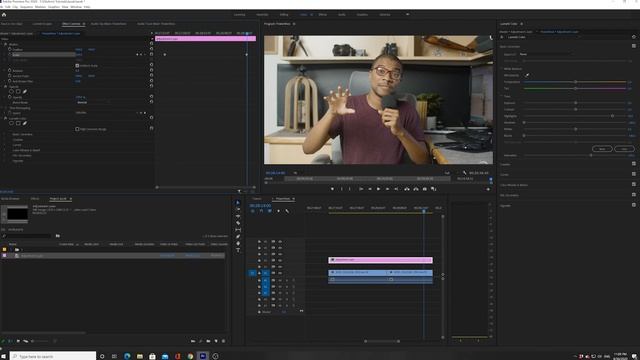Step forward one frame in the Program monitor
Image resolution: width=640 pixels, height=360 pixels.
[387, 189]
